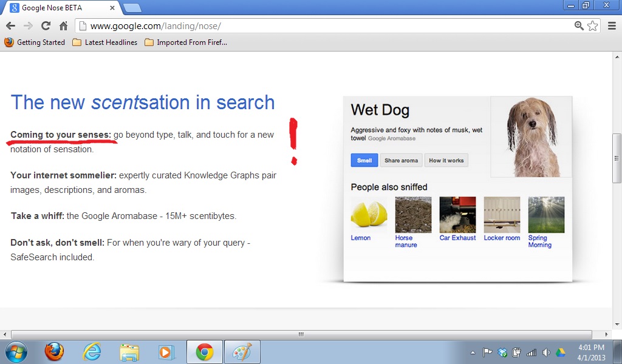Open the Latest Headlines bookmark folder
Viewport: 622px width, 364px height.
(104, 42)
